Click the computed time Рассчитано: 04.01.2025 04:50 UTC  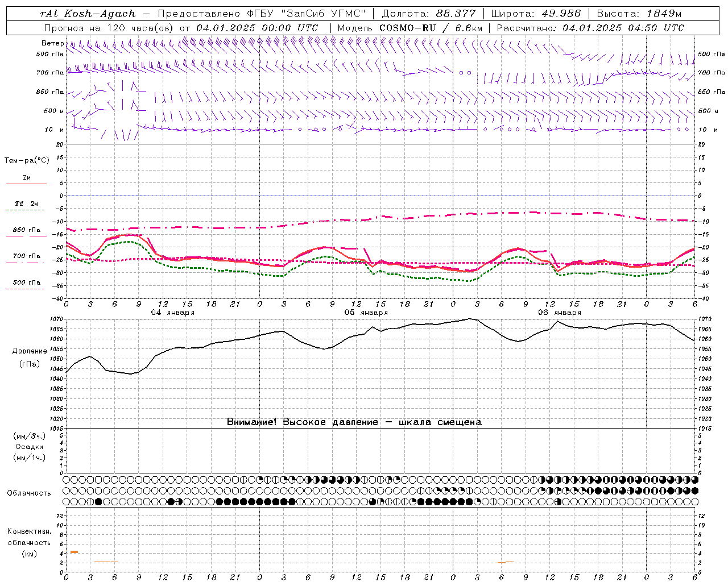point(590,28)
